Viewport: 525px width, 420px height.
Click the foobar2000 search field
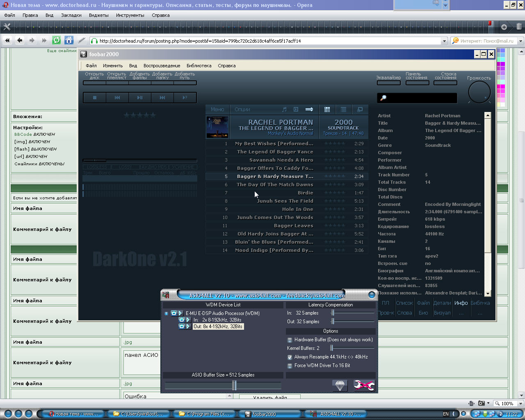(x=417, y=98)
